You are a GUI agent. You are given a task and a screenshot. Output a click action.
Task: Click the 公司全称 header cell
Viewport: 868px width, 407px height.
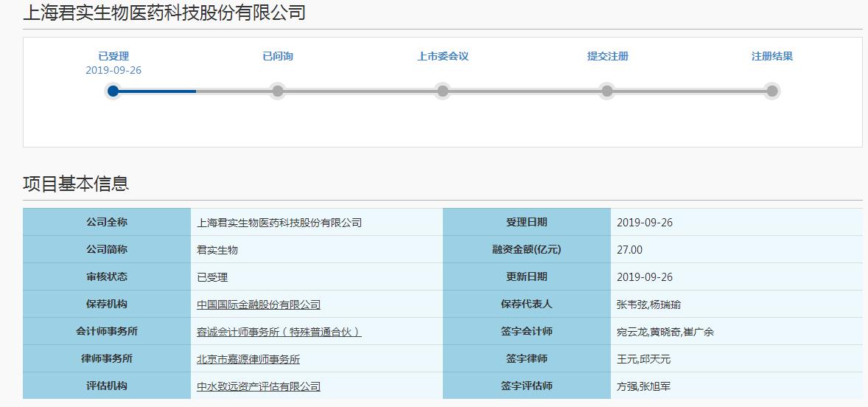pos(107,222)
